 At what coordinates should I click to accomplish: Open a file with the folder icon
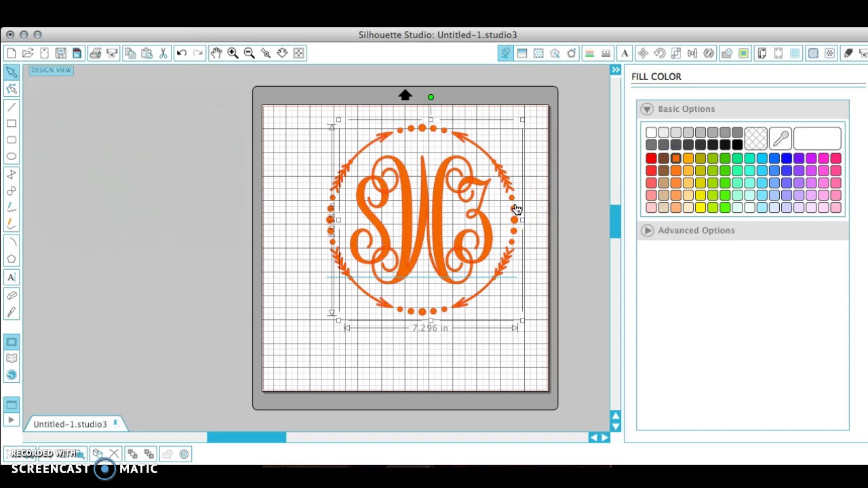tap(28, 53)
